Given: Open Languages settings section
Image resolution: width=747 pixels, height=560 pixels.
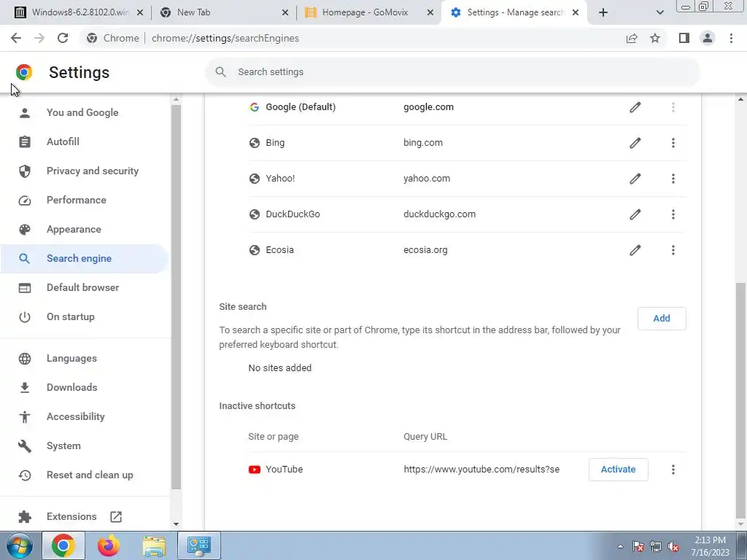Looking at the screenshot, I should [x=85, y=359].
